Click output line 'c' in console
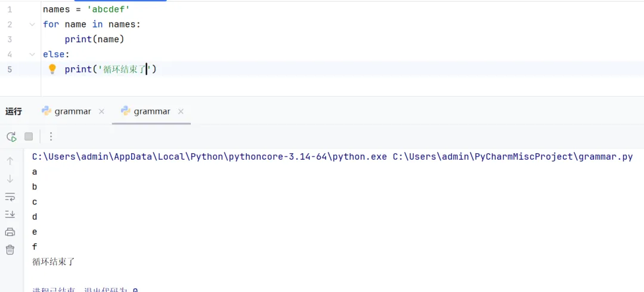This screenshot has width=644, height=292. coord(35,202)
